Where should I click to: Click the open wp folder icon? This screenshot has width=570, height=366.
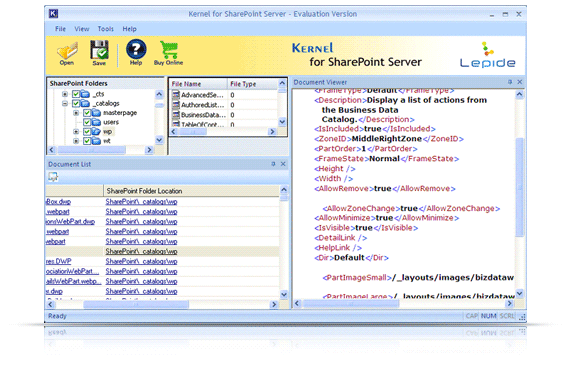[96, 132]
